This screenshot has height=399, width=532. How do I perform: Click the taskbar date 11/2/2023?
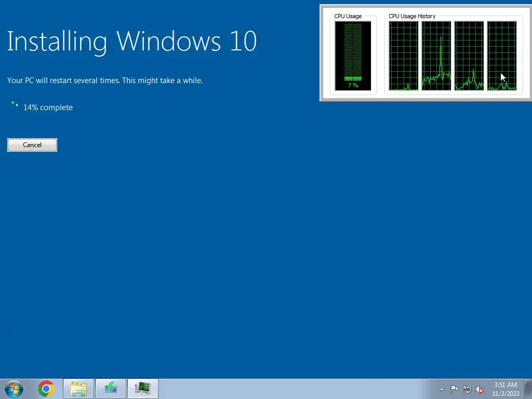pos(506,394)
